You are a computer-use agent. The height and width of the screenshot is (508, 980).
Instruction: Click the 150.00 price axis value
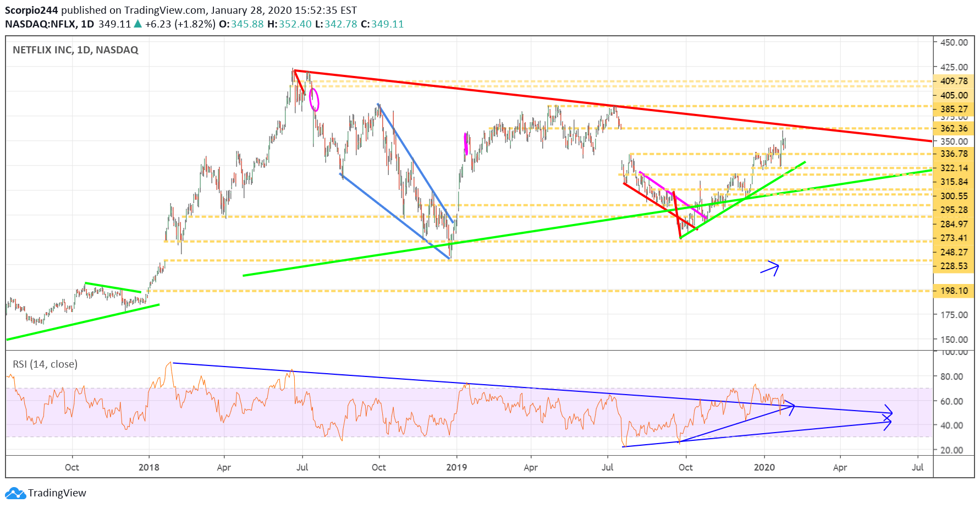coord(954,340)
